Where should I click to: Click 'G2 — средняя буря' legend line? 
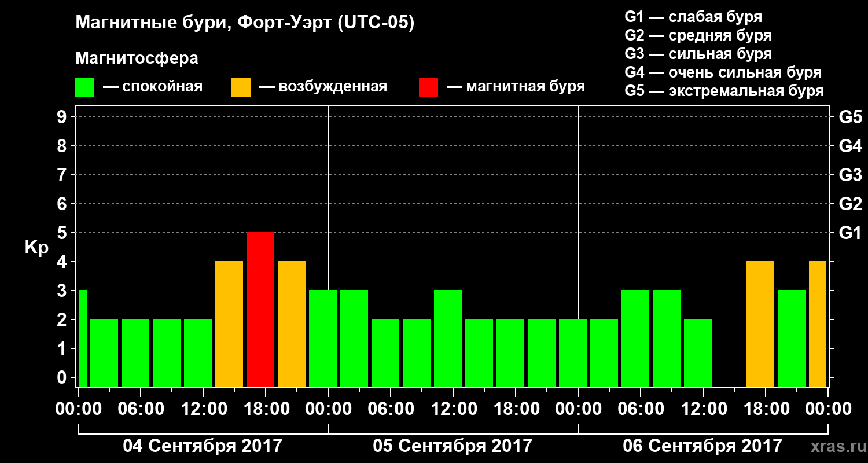tap(698, 35)
